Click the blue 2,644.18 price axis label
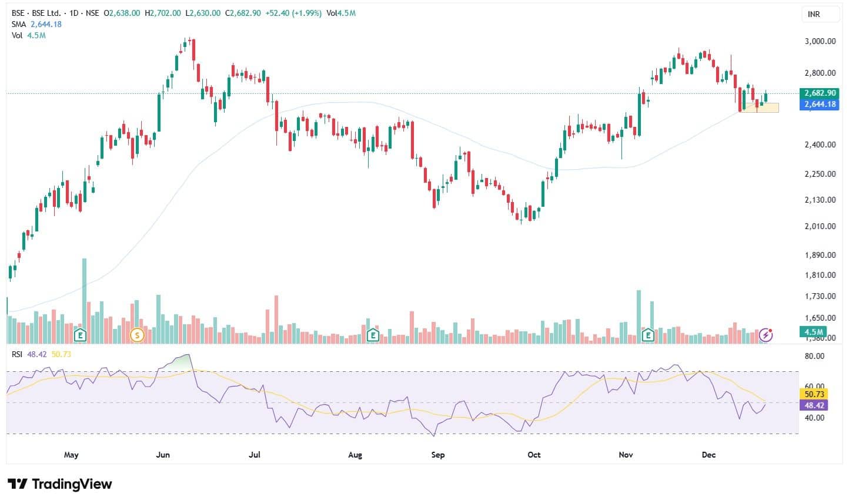 [x=820, y=104]
